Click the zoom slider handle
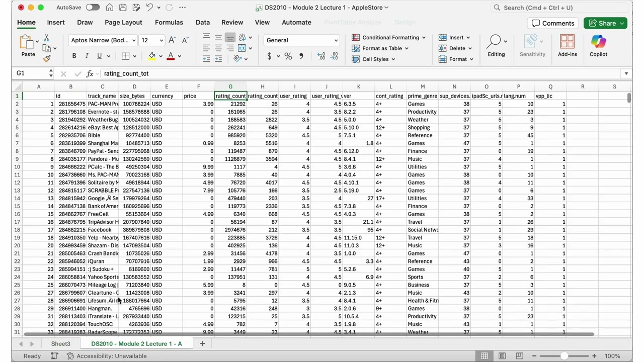The height and width of the screenshot is (362, 644). point(564,356)
